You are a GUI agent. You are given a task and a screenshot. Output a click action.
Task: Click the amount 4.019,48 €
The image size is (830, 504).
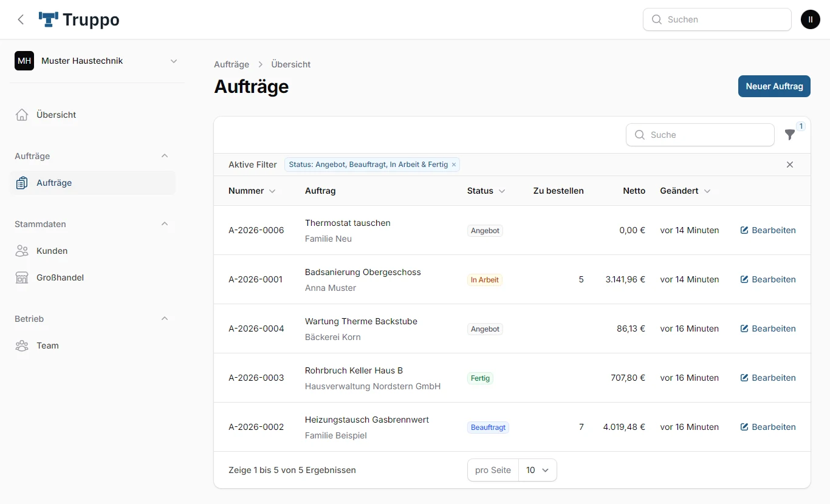[624, 427]
